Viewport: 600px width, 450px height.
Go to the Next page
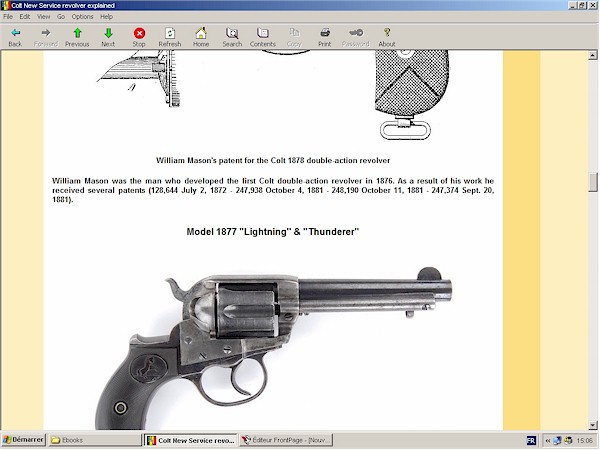point(108,37)
